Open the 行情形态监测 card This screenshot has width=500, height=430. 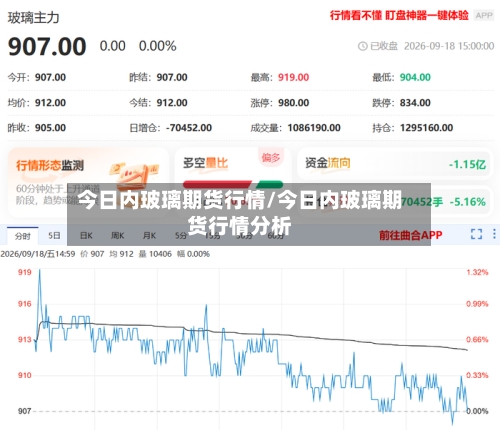tap(88, 182)
